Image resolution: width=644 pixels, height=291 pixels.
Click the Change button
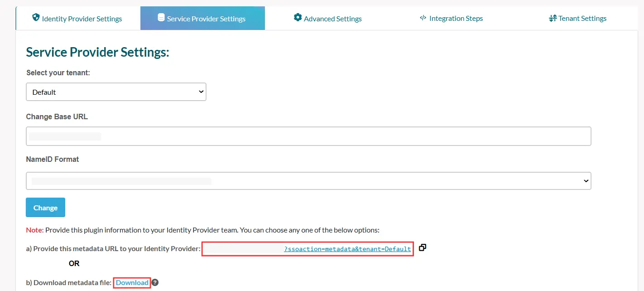(x=45, y=207)
